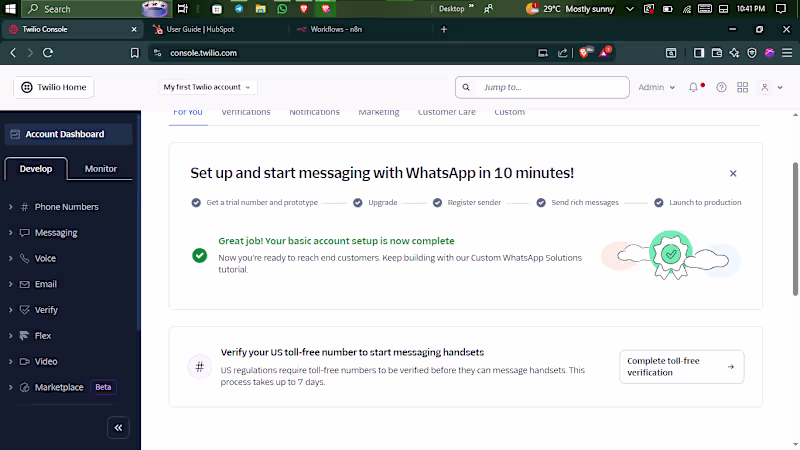This screenshot has height=450, width=800.
Task: Expand the Verify menu chevron
Action: (x=10, y=310)
